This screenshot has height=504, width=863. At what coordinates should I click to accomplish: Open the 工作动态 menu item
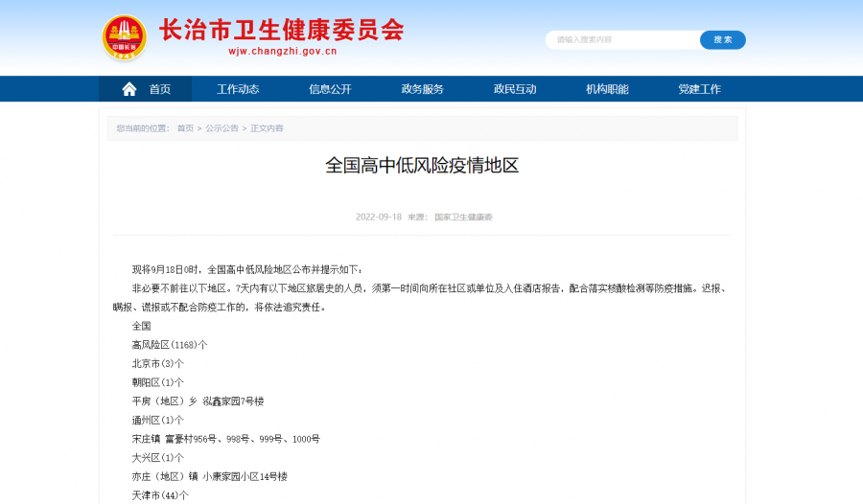point(238,89)
